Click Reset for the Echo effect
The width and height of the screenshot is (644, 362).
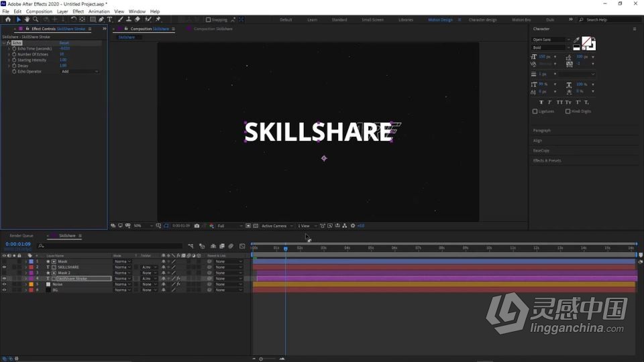64,43
